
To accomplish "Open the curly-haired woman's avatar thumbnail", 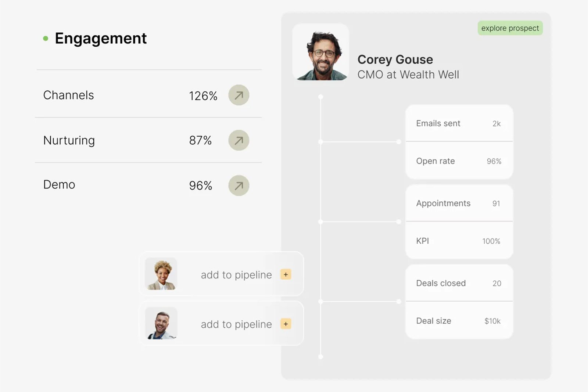I will 161,274.
